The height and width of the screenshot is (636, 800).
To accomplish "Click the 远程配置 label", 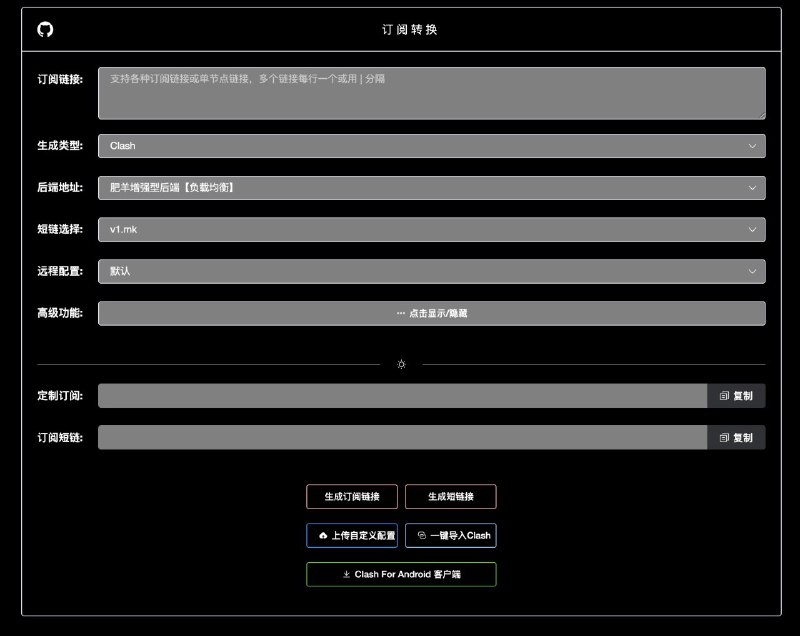I will click(x=60, y=271).
